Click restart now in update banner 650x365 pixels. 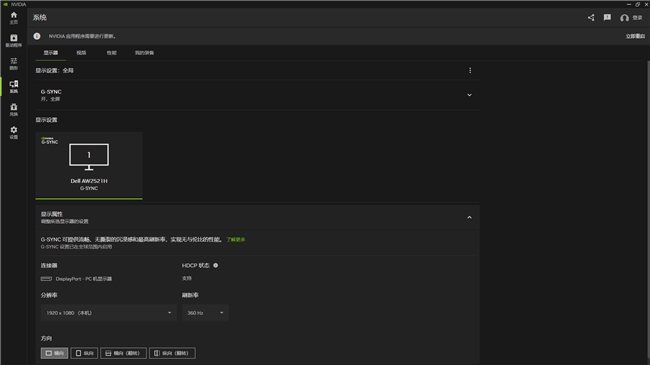pyautogui.click(x=635, y=36)
